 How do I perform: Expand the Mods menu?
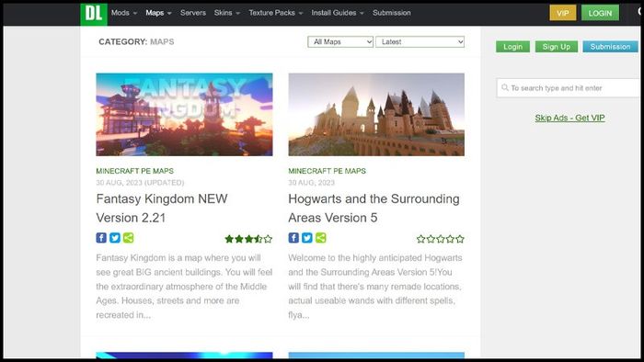(124, 13)
